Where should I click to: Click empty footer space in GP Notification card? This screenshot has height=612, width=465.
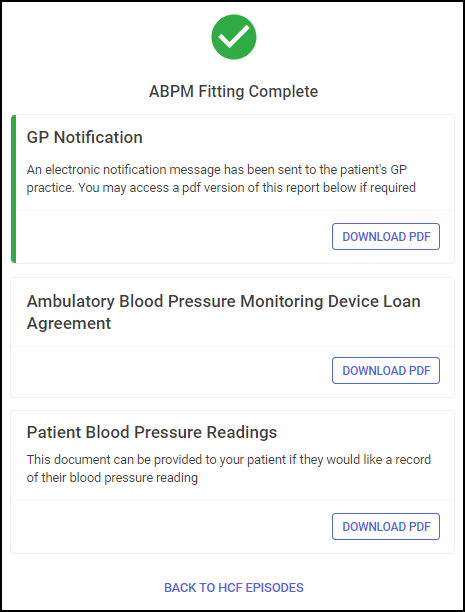point(172,237)
